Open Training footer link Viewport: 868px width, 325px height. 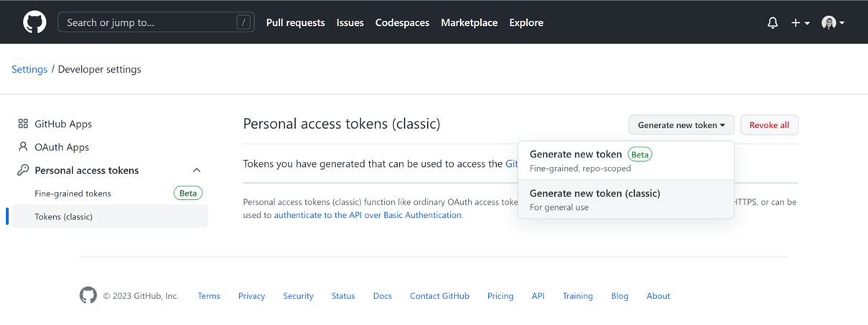(x=577, y=296)
